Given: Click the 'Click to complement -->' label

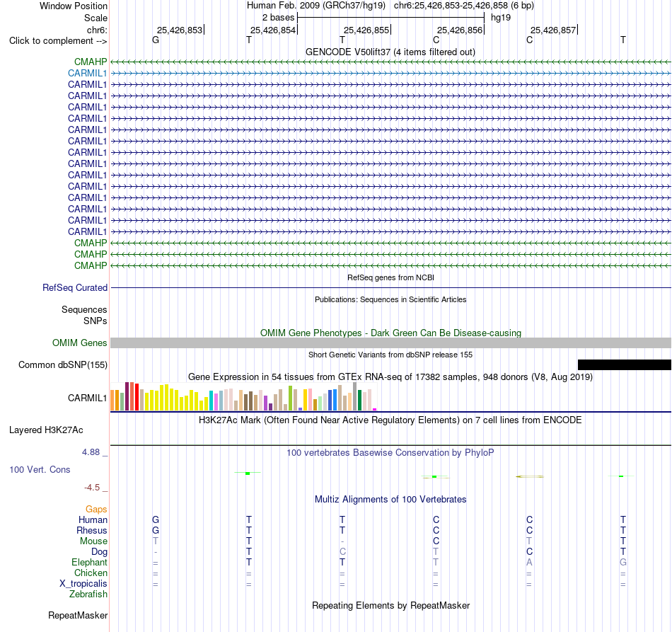Looking at the screenshot, I should pyautogui.click(x=58, y=41).
